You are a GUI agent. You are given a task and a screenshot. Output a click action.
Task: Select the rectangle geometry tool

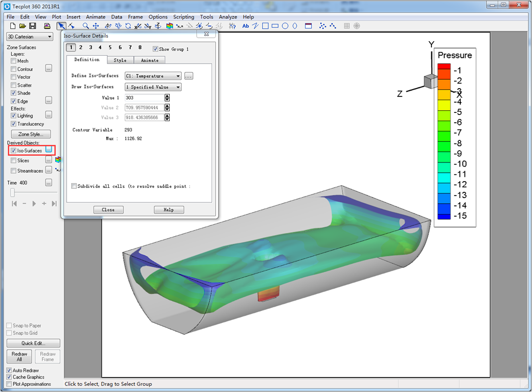tap(265, 26)
